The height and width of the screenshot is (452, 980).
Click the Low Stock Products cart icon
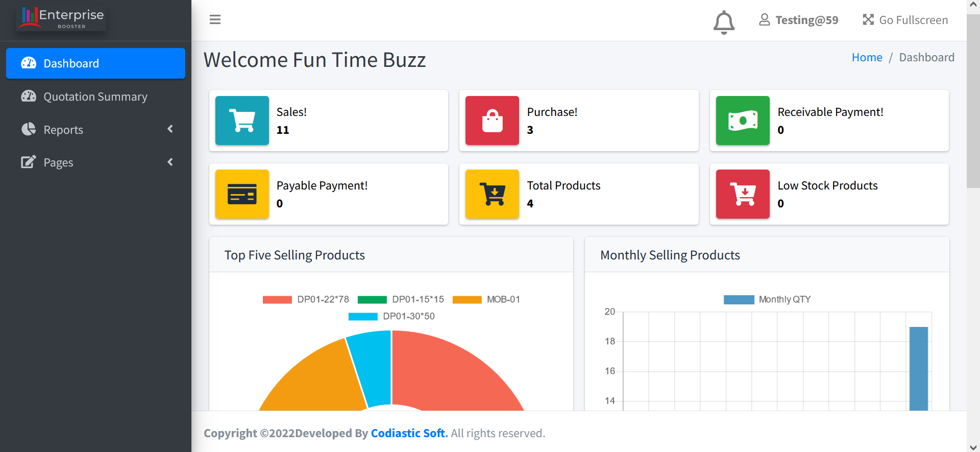743,194
